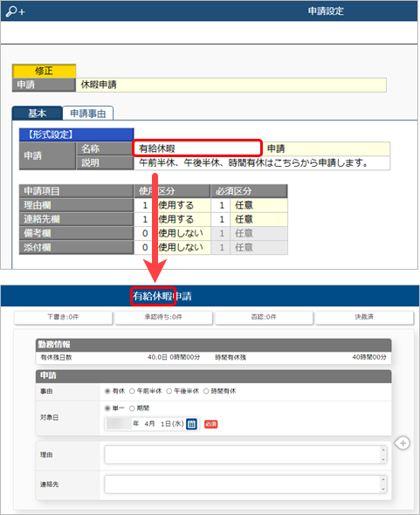Select the 午前半休 radio option
The image size is (420, 515).
tap(132, 391)
